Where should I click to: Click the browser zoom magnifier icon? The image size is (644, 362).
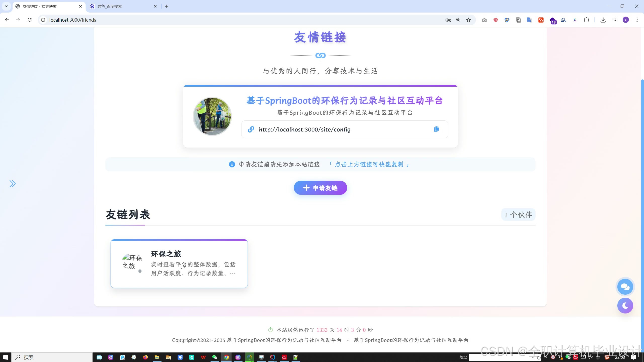coord(458,20)
